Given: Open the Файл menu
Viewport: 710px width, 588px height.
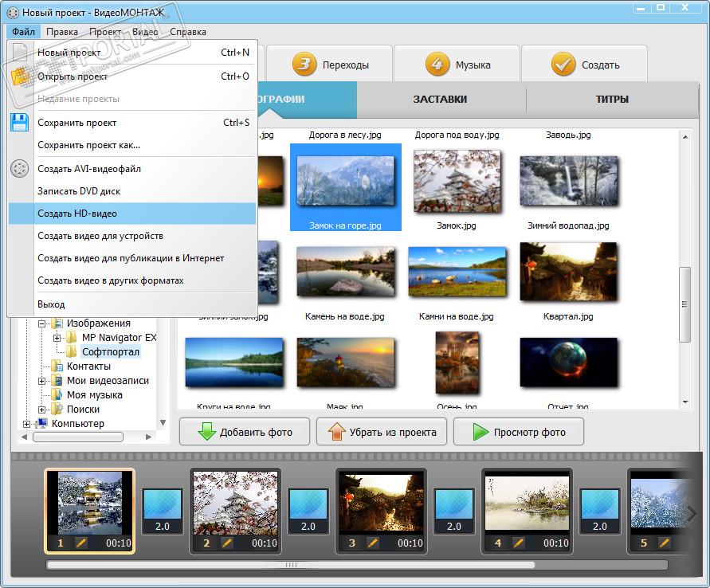Looking at the screenshot, I should tap(24, 32).
